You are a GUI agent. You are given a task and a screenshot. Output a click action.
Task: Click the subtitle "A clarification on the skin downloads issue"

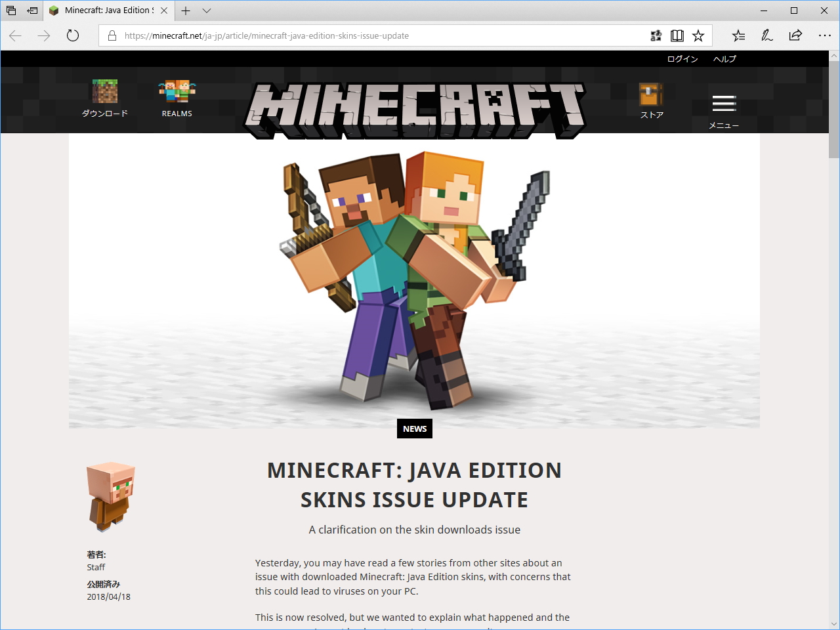(x=415, y=530)
